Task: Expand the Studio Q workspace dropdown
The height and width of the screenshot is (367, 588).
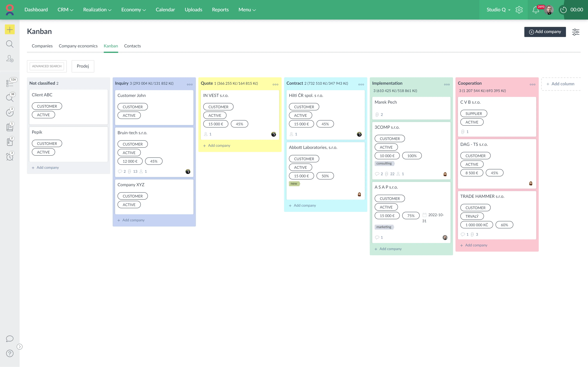Action: [x=498, y=10]
